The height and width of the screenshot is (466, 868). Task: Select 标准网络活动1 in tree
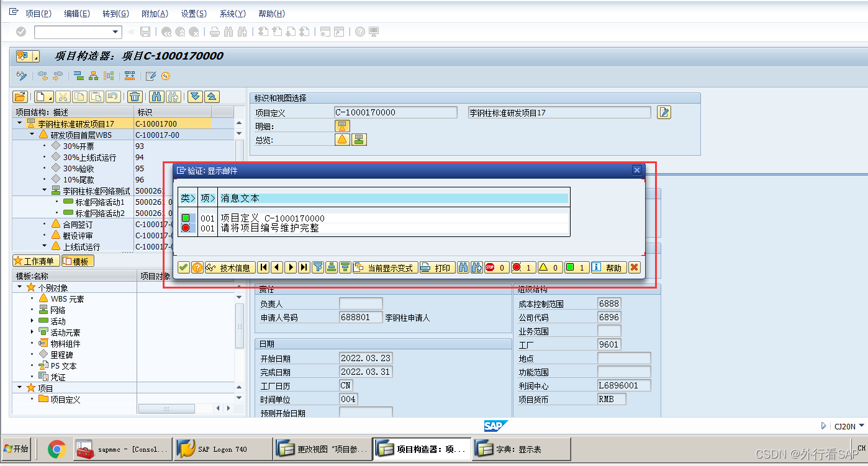coord(100,202)
